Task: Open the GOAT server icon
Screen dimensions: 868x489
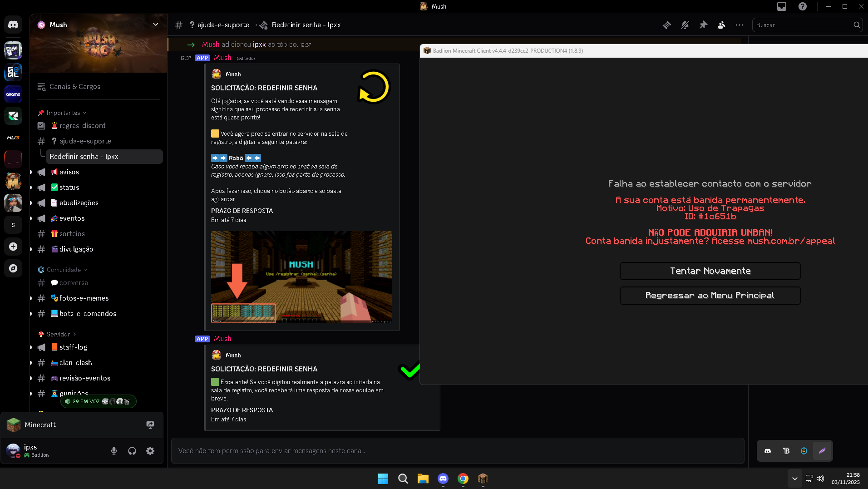Action: pos(13,72)
